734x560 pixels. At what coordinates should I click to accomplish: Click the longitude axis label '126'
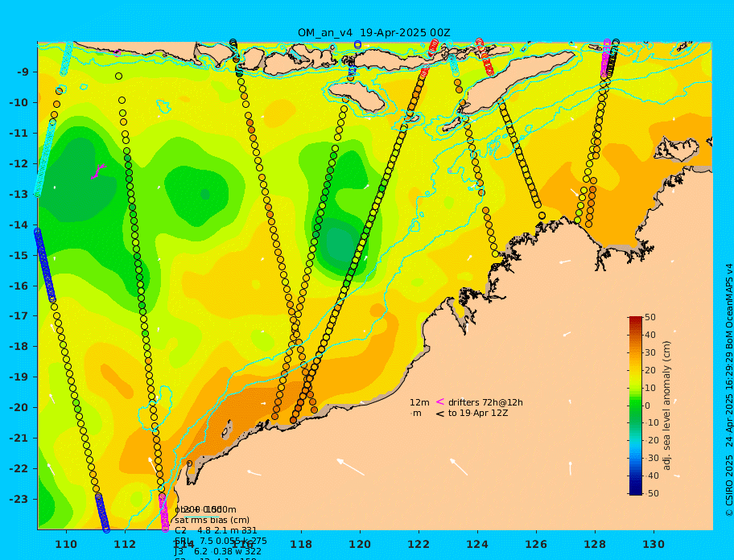[x=536, y=544]
